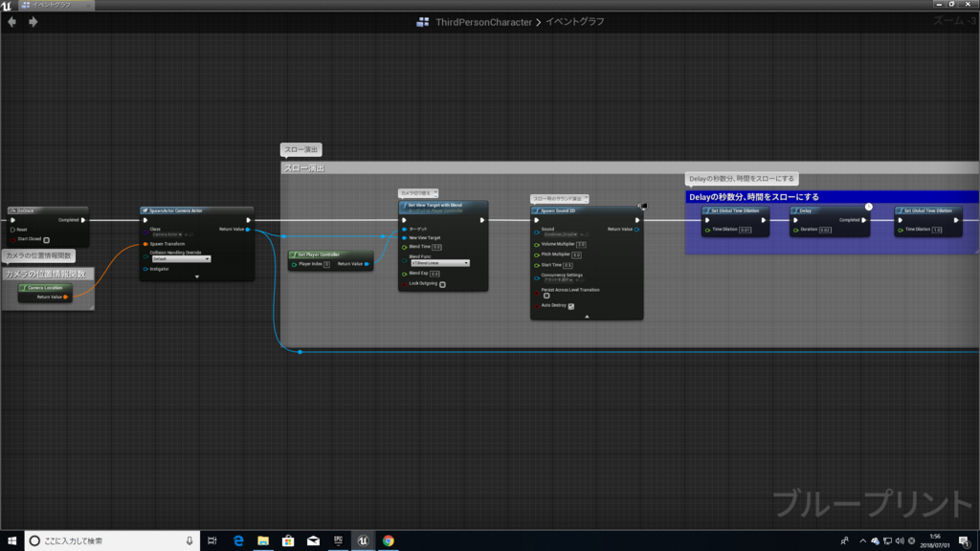Click Delay Completed output pin
The width and height of the screenshot is (980, 551).
point(864,220)
